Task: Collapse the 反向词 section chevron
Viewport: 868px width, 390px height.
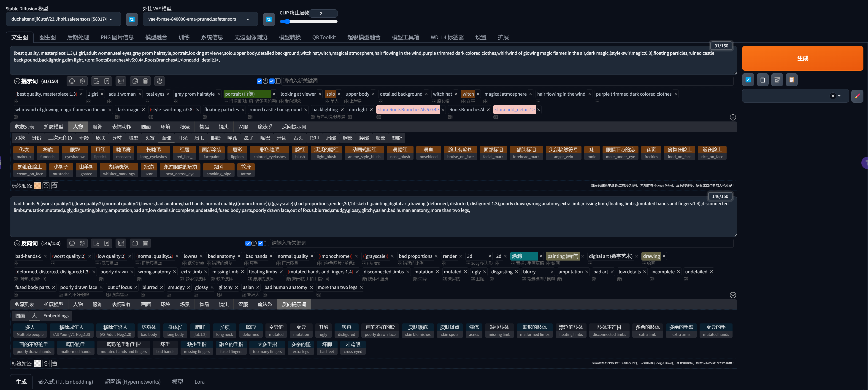Action: 17,243
